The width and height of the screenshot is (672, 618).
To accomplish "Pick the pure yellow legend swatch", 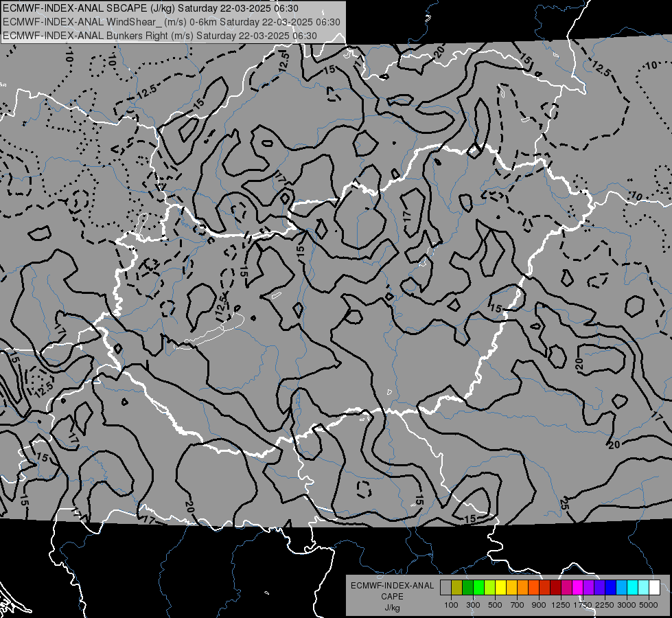I will 501,588.
